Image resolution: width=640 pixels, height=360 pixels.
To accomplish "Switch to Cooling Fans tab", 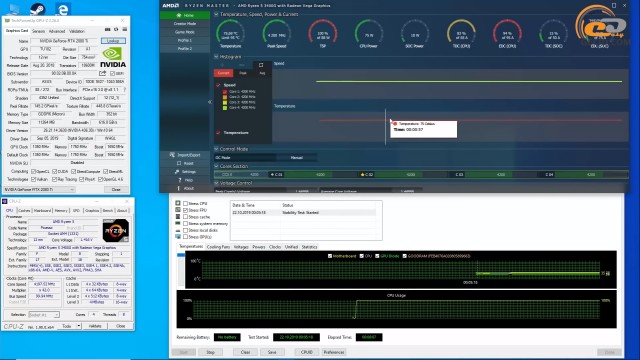I will click(218, 247).
